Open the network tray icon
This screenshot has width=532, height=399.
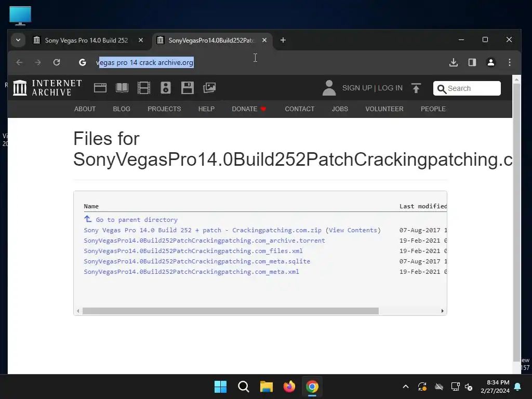(x=455, y=387)
